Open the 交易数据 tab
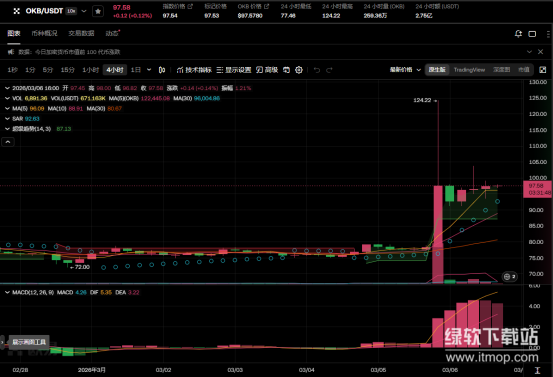Viewport: 553px width, 377px height. (81, 33)
